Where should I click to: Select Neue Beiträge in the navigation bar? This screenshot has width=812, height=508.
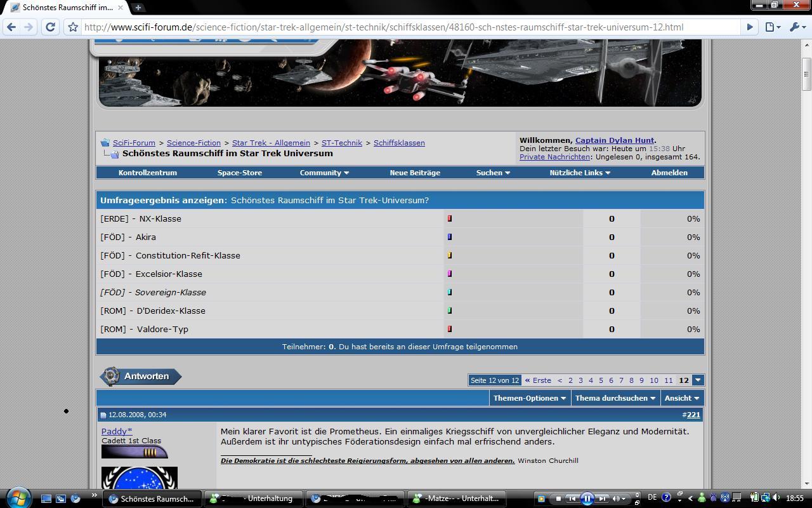click(x=415, y=173)
